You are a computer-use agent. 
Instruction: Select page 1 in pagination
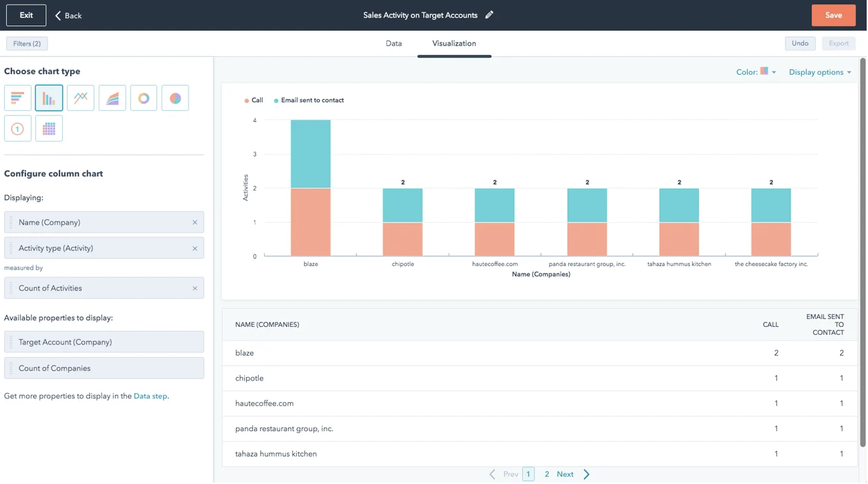pos(528,474)
